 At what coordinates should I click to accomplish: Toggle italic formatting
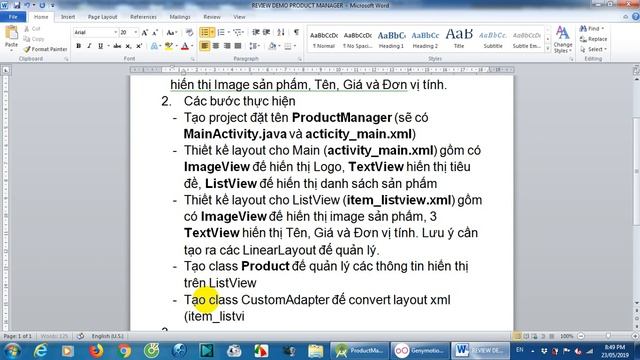click(89, 46)
